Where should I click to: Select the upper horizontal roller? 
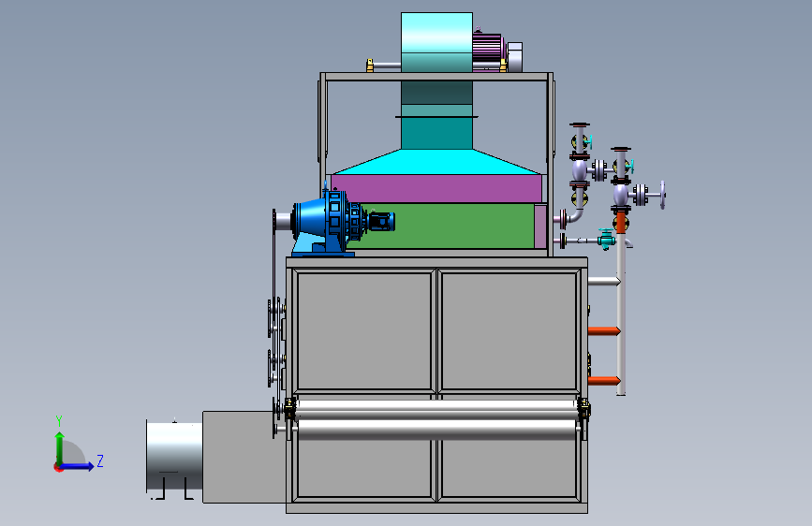[437, 409]
